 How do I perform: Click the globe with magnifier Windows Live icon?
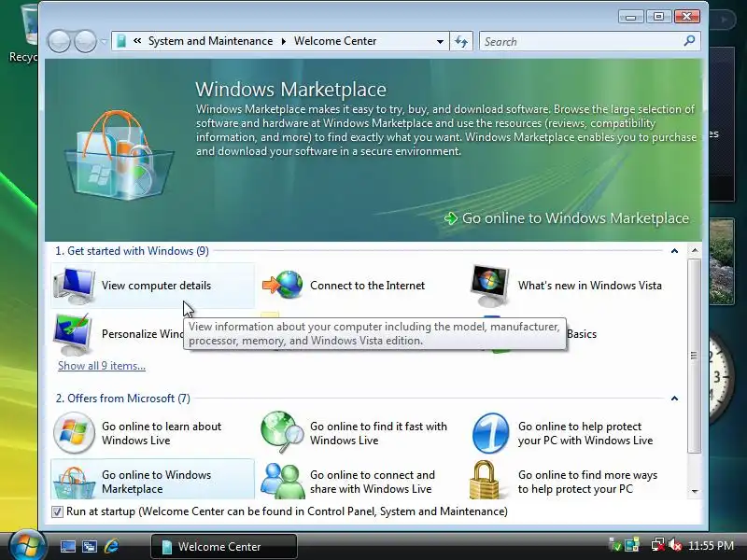click(x=283, y=432)
